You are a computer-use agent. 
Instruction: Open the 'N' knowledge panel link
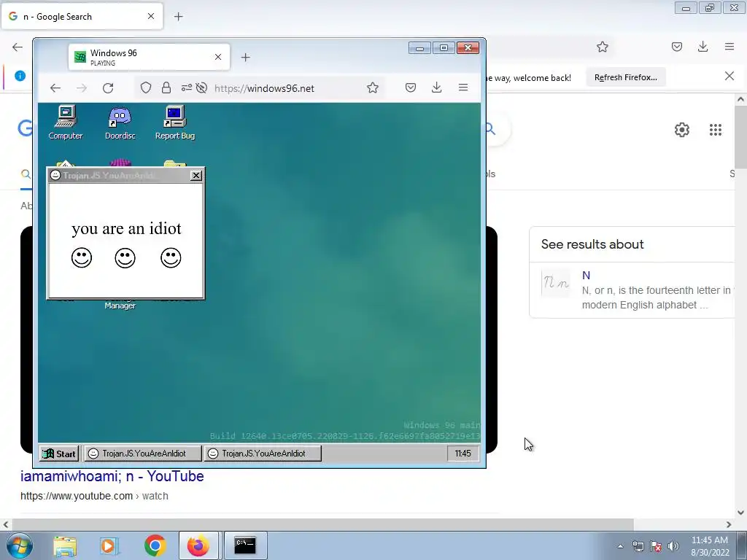[x=586, y=275]
